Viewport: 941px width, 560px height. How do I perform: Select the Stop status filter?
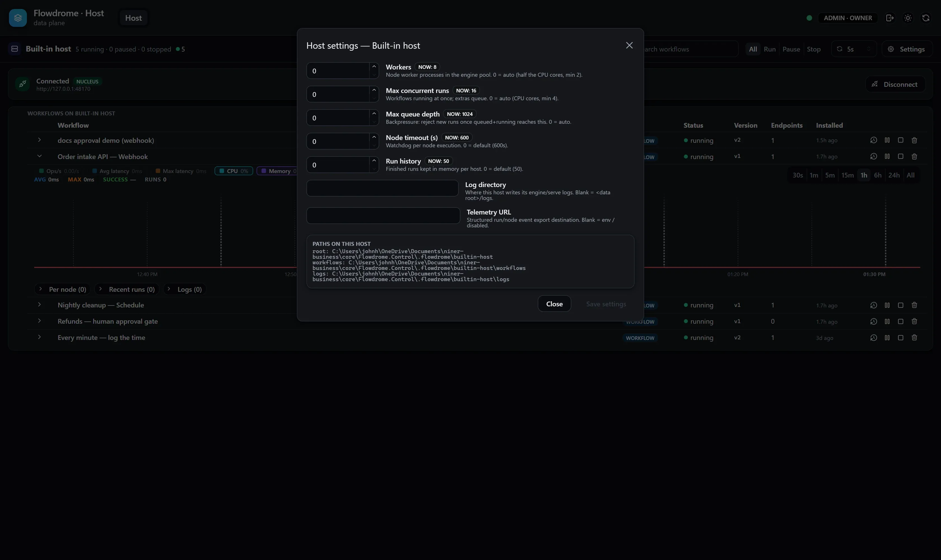click(x=813, y=49)
